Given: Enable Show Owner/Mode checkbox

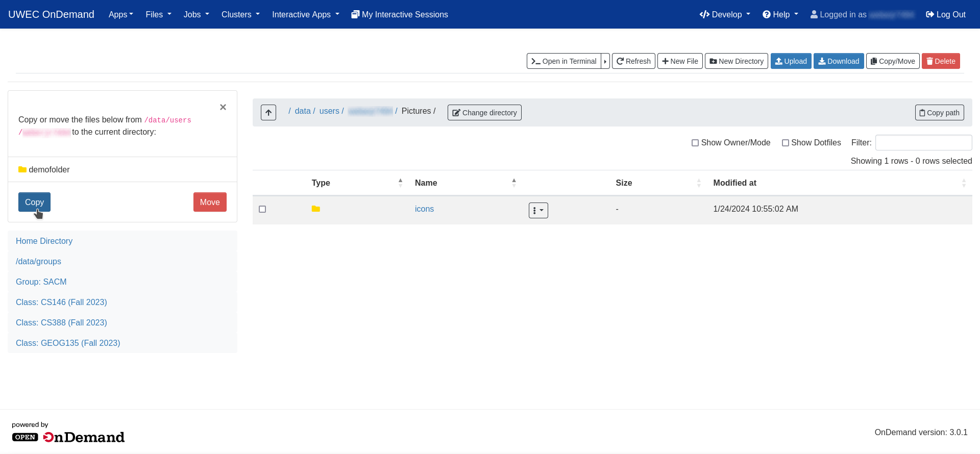Looking at the screenshot, I should pyautogui.click(x=695, y=143).
